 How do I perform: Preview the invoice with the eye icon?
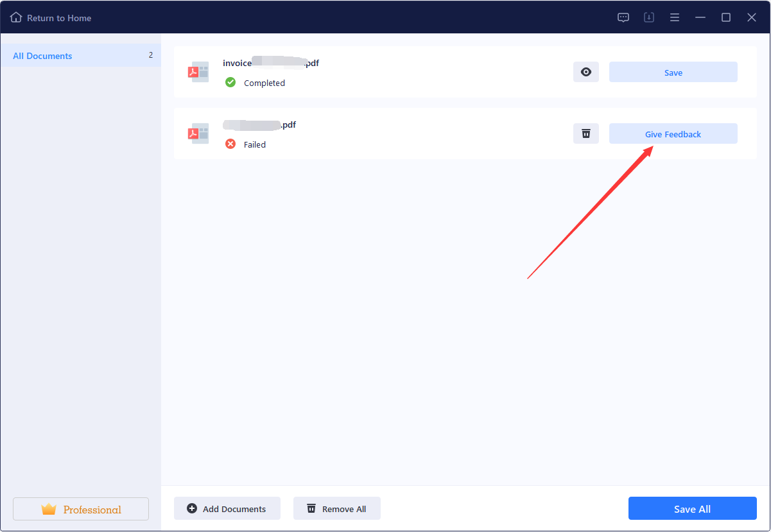click(585, 71)
